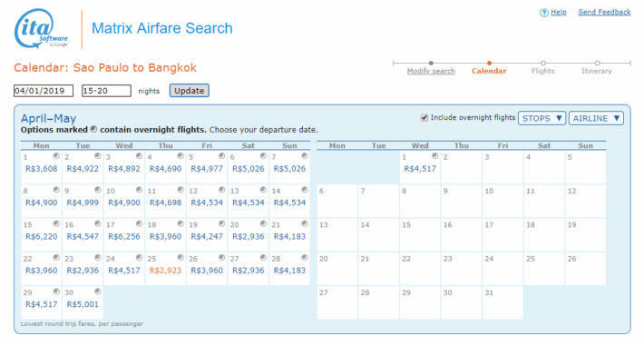Select May 1 fare R$4,517
This screenshot has width=644, height=346.
point(420,169)
